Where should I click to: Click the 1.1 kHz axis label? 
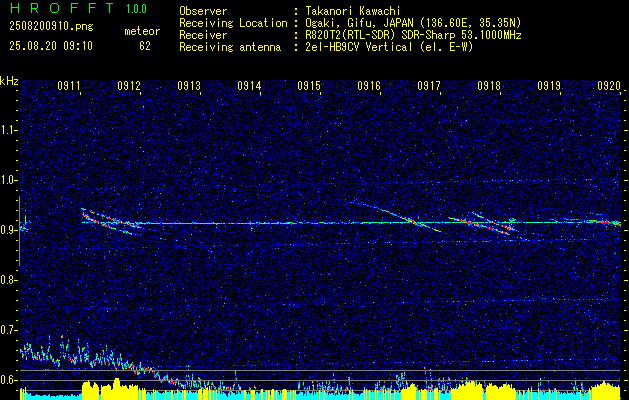(x=9, y=130)
